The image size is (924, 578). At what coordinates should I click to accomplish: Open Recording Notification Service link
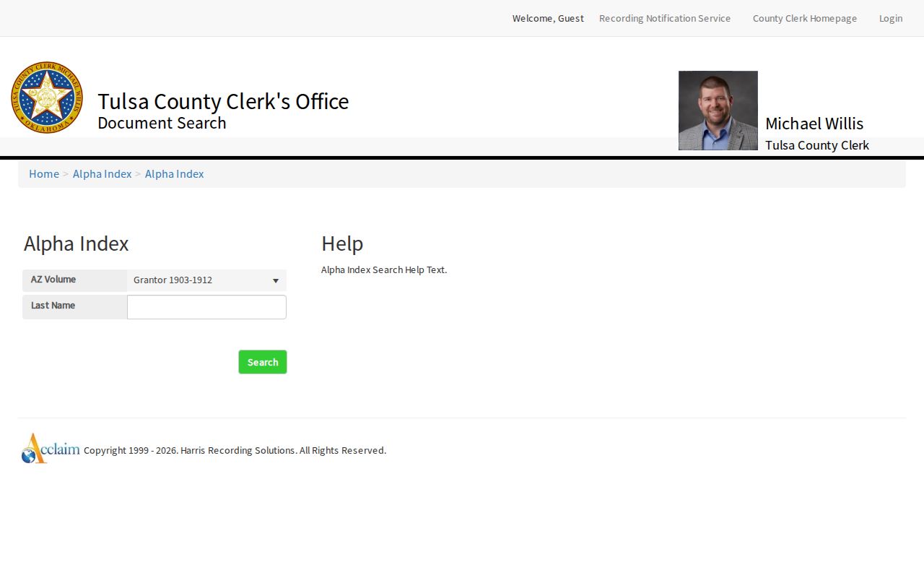click(x=665, y=18)
